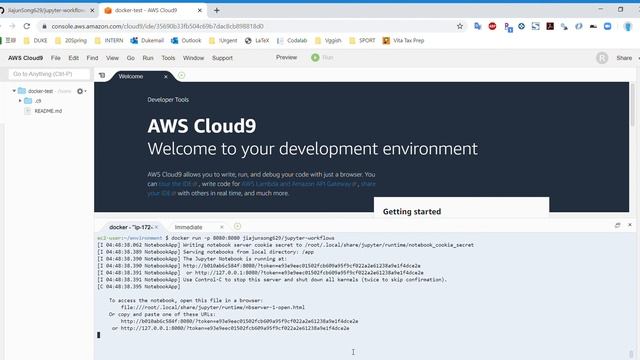The image size is (640, 360).
Task: Add a new editor tab with plus icon
Action: click(182, 75)
